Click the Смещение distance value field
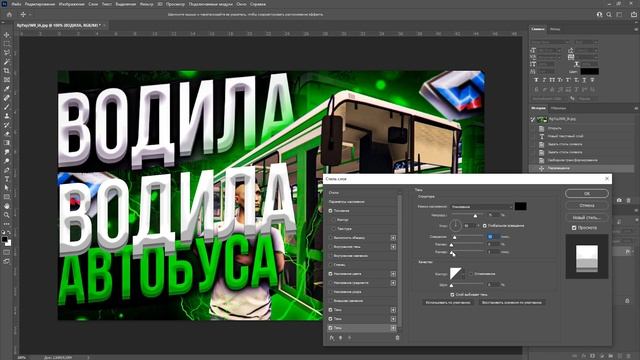The image size is (640, 360). (493, 237)
